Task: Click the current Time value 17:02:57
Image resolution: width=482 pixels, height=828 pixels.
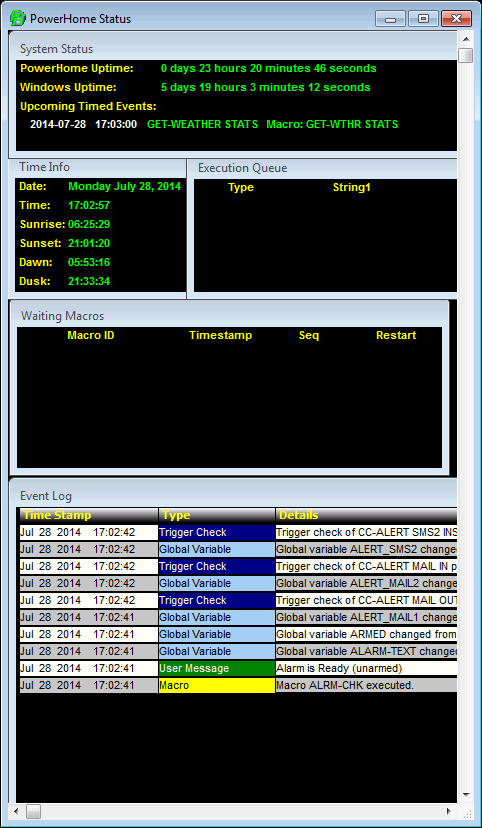Action: pyautogui.click(x=89, y=205)
